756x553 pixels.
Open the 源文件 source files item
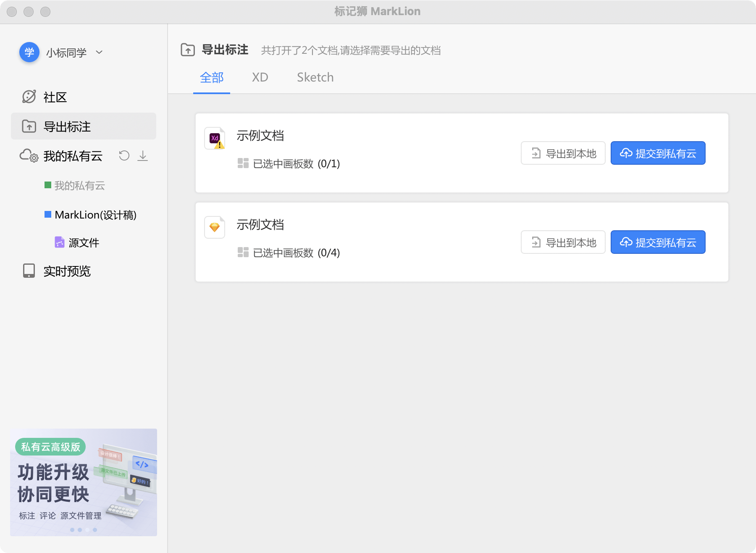[x=83, y=242]
